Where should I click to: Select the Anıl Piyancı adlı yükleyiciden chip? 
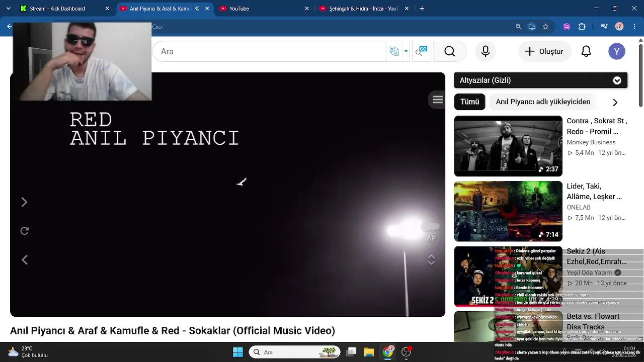pyautogui.click(x=543, y=102)
